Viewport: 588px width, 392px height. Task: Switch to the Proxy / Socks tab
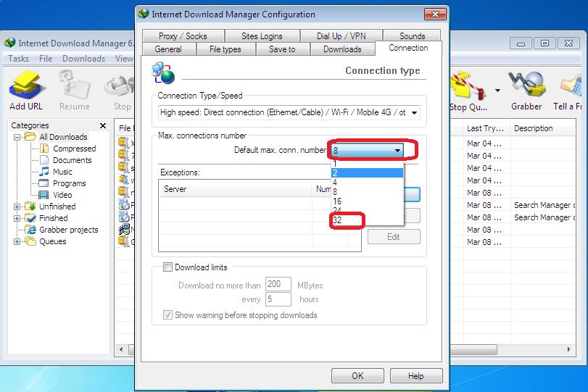coord(183,36)
